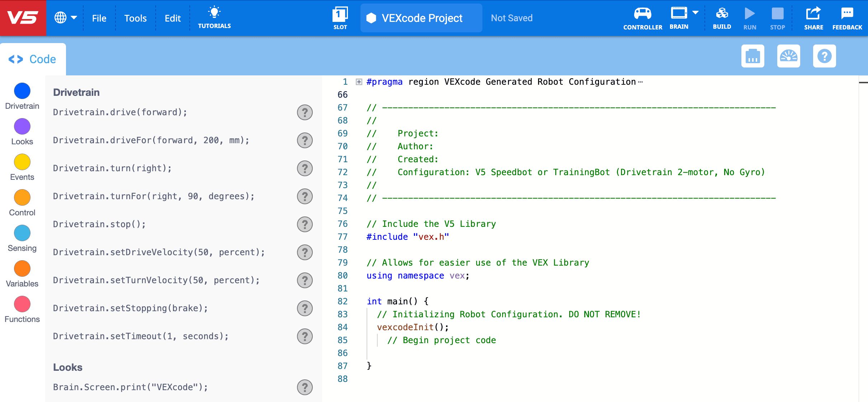Open the Brain dropdown arrow
Screen dimensions: 868x402
695,12
